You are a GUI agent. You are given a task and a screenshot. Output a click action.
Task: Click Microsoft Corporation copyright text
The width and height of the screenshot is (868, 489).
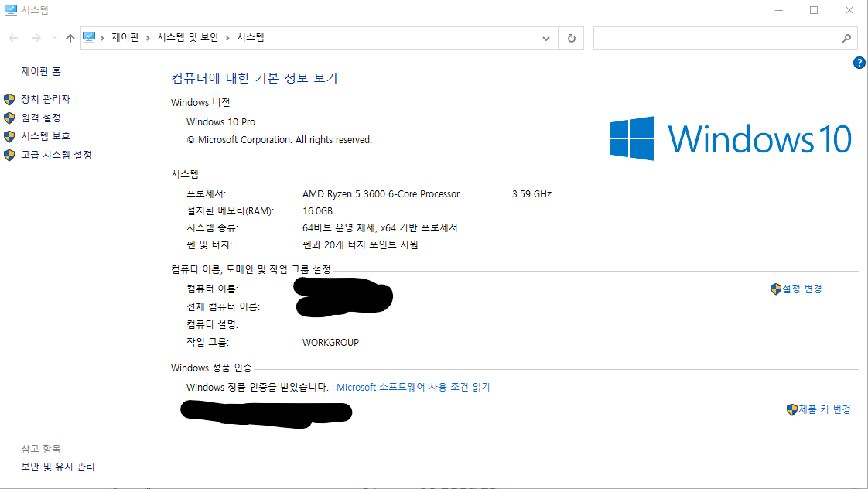tap(279, 139)
